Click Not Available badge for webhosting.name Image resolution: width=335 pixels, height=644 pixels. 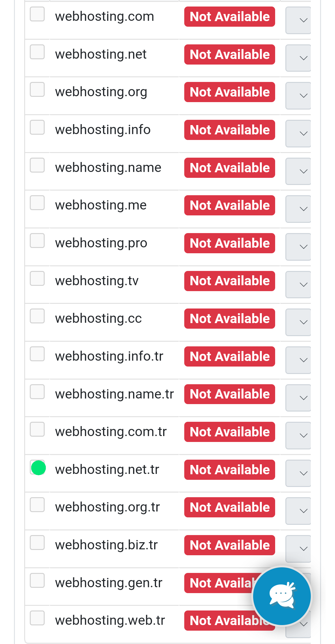tap(230, 168)
